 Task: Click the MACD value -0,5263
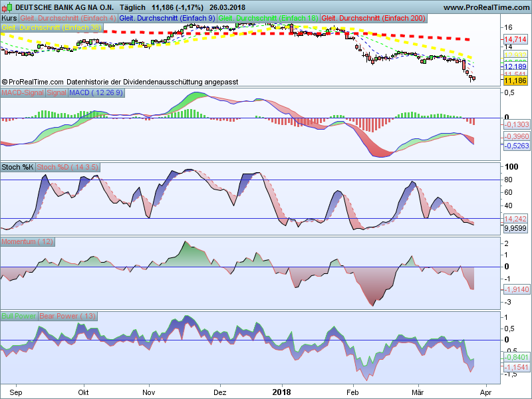point(517,146)
